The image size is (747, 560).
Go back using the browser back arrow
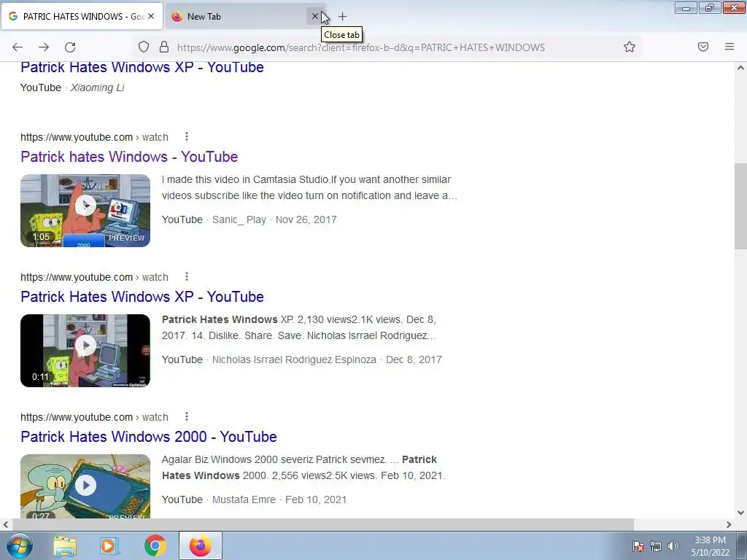[18, 47]
